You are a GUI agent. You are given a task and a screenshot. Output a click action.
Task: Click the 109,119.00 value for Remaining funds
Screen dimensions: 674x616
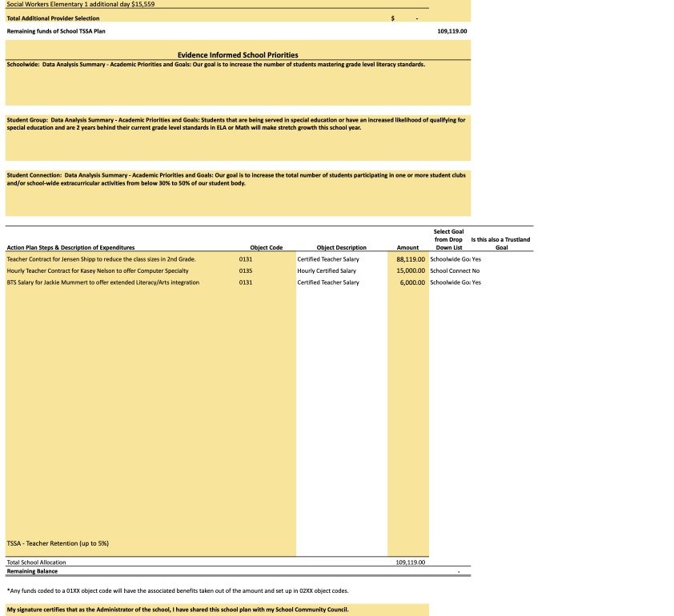click(451, 31)
